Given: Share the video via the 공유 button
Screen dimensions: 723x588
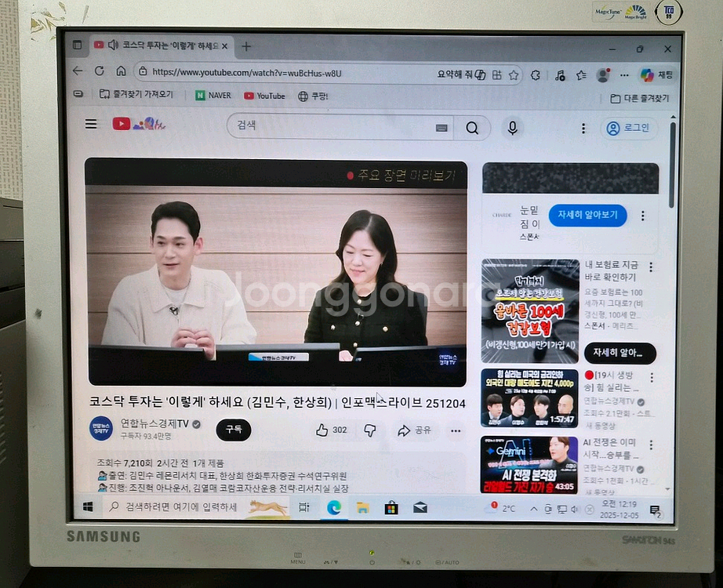Looking at the screenshot, I should pyautogui.click(x=414, y=430).
